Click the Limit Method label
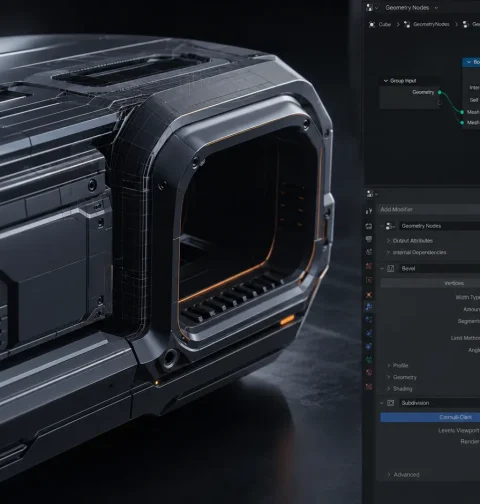Screen dimensions: 480x504 [x=465, y=338]
